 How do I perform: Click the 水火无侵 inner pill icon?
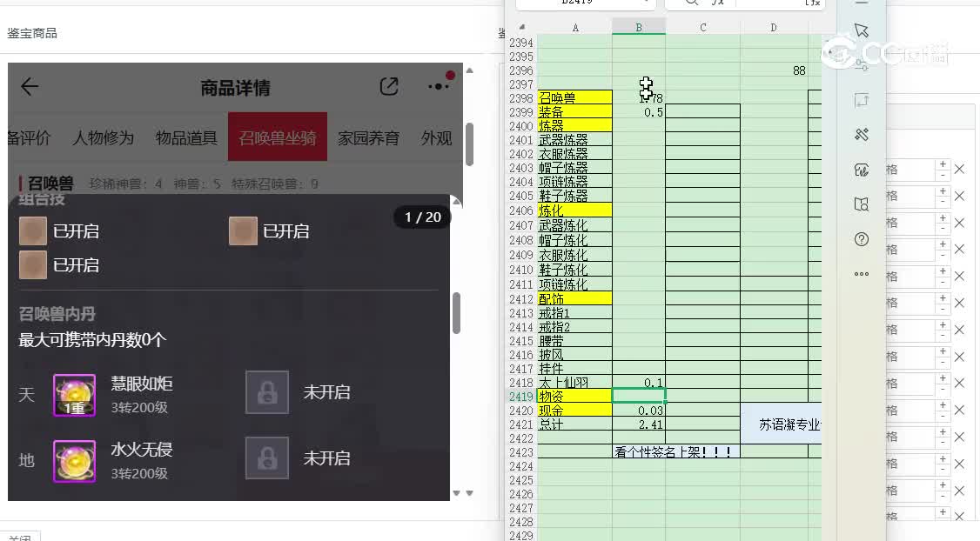tap(75, 461)
